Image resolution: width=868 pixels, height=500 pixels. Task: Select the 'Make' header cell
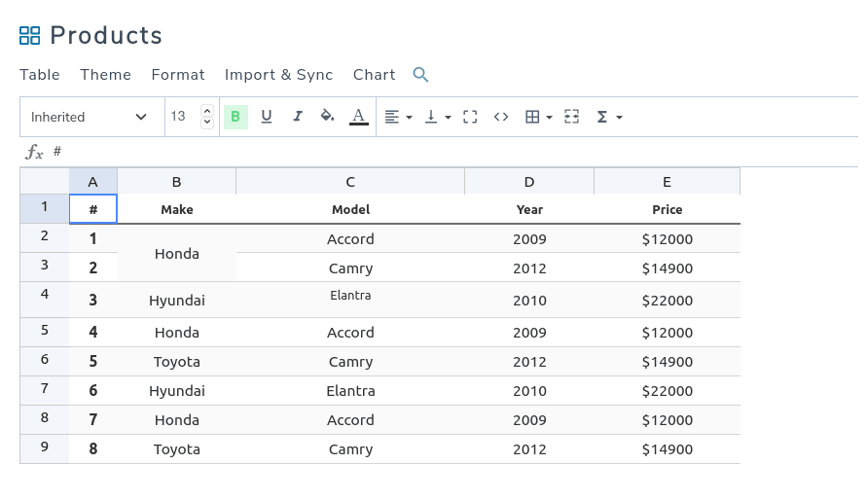tap(176, 209)
